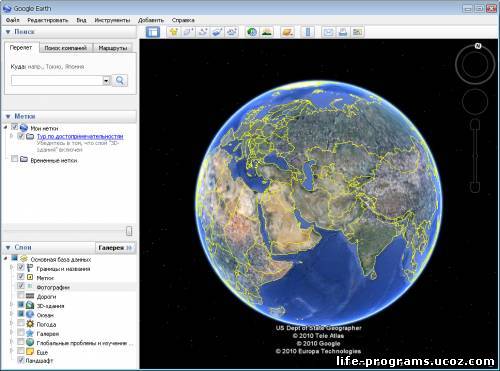Open the ruler measuring tool

click(308, 32)
